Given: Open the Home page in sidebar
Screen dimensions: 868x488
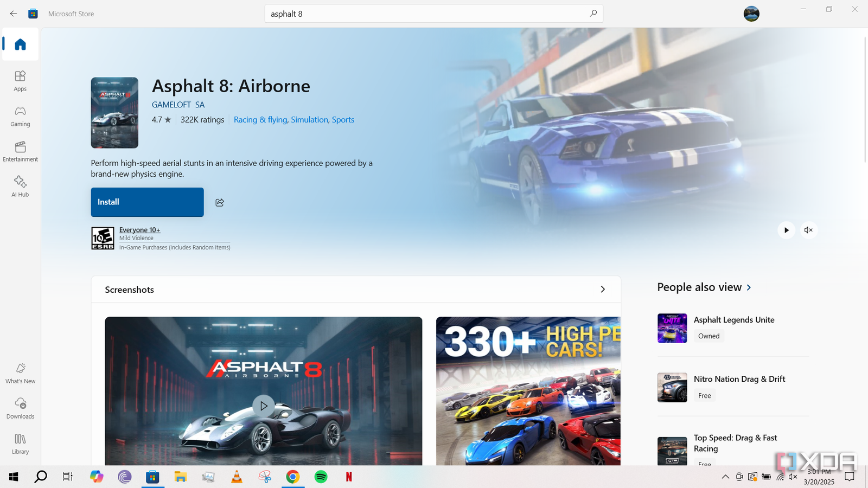Looking at the screenshot, I should click(x=20, y=44).
